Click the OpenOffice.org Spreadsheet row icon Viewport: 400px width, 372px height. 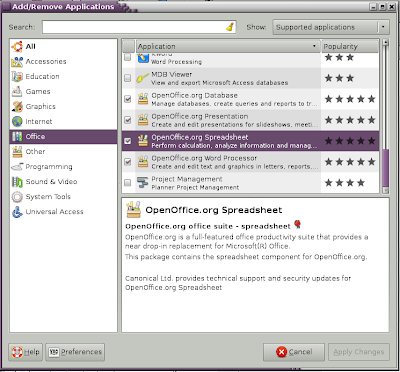[x=143, y=141]
